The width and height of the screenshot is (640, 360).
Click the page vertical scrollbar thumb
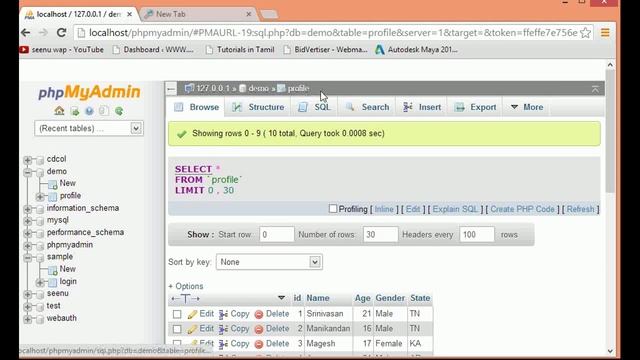610,131
